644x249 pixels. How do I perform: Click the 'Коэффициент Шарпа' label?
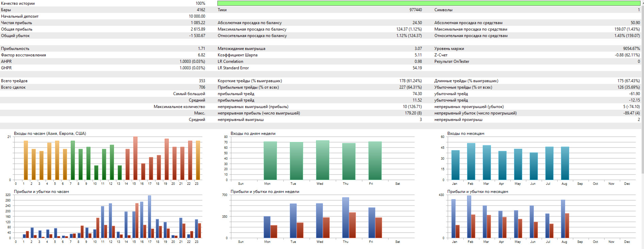click(x=237, y=55)
